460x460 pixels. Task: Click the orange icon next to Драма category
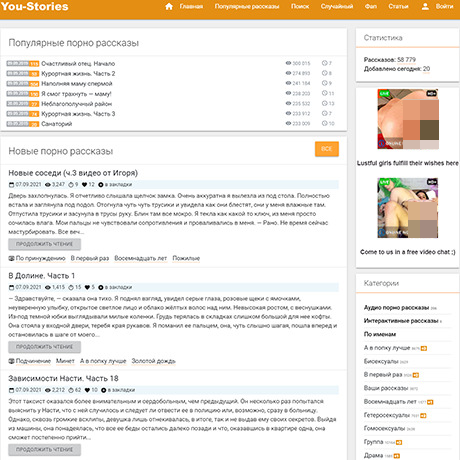point(397,456)
